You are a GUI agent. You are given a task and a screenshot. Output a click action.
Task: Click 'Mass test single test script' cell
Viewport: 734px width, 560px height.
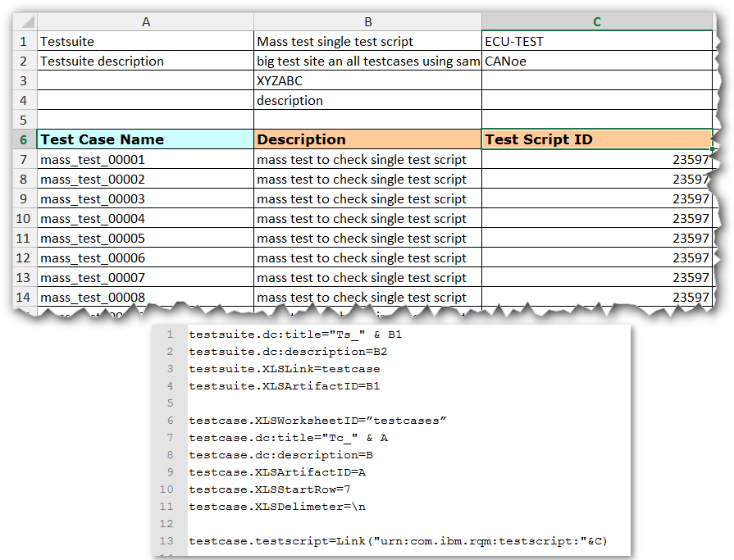pos(367,41)
